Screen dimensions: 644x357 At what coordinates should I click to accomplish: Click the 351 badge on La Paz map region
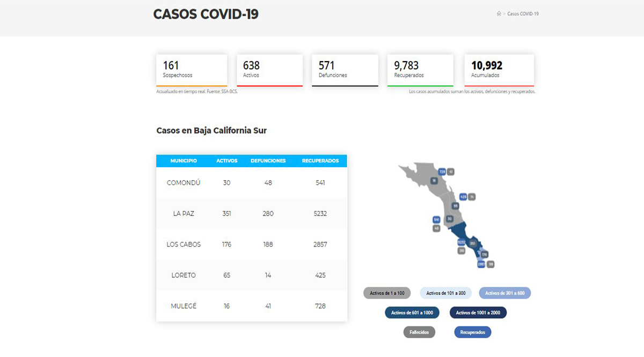pyautogui.click(x=473, y=243)
